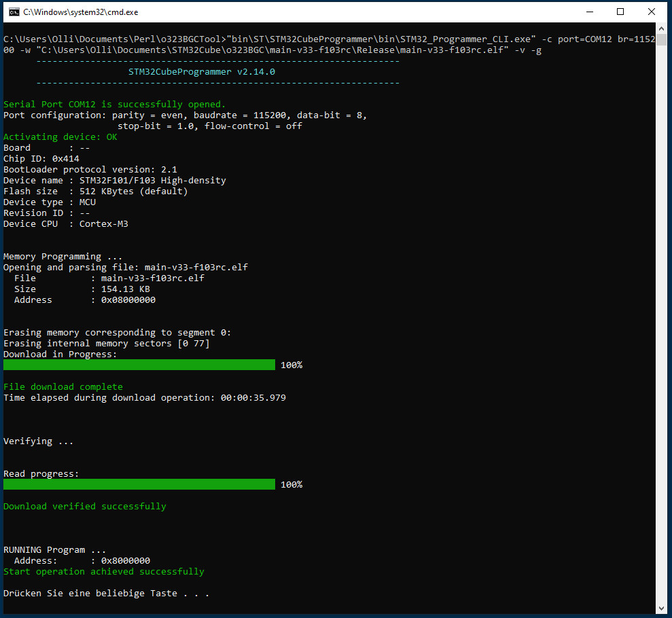The width and height of the screenshot is (672, 618).
Task: Click the vertical scrollbar track
Action: 662,340
